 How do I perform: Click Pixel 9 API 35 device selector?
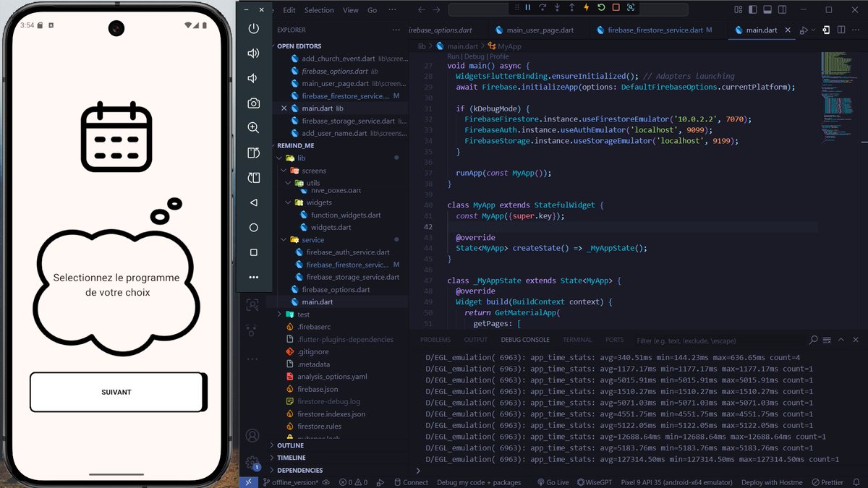pos(676,482)
